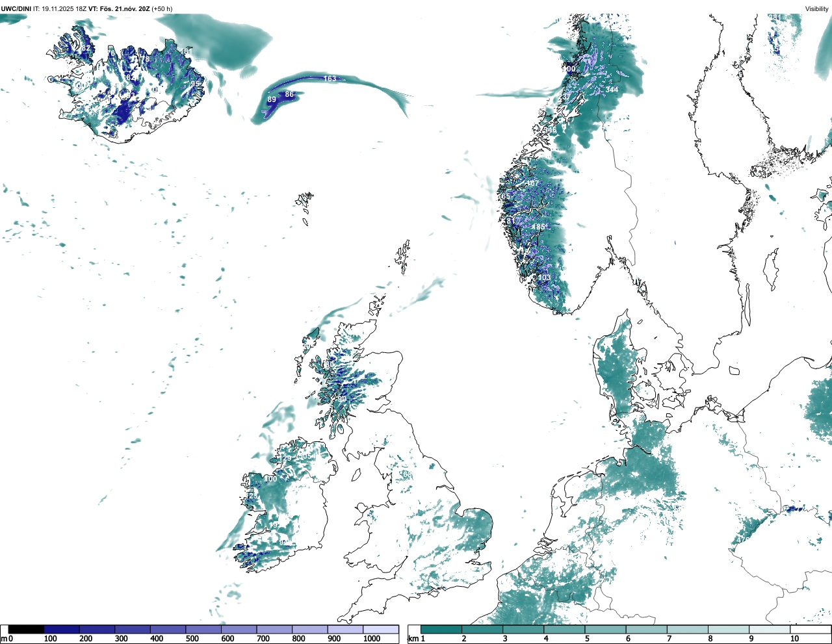The width and height of the screenshot is (832, 644).
Task: Click the black 0–100 m legend swatch
Action: pos(27,629)
